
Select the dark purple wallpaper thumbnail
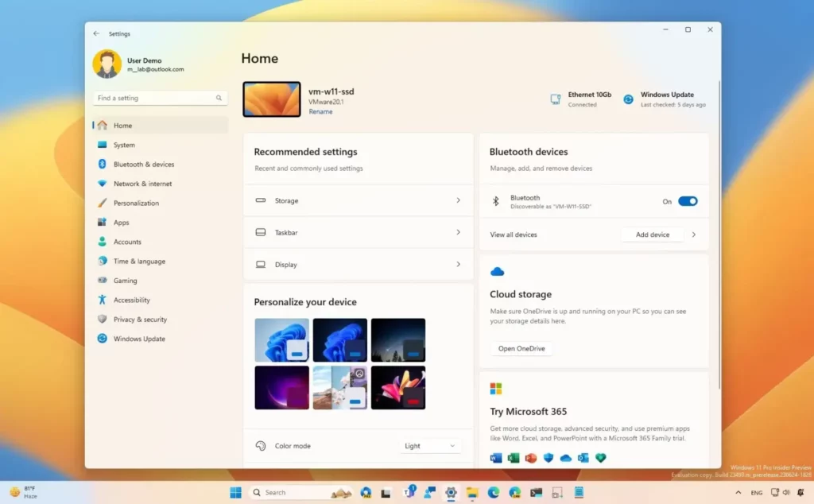281,387
